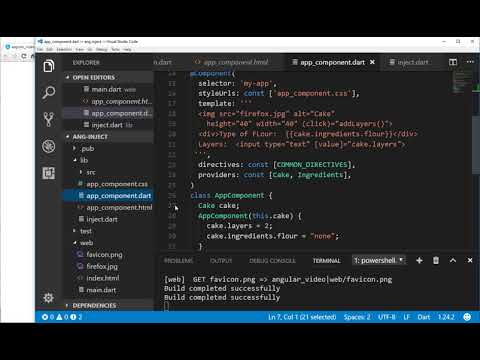Open the File menu
Image resolution: width=480 pixels, height=360 pixels.
(40, 49)
